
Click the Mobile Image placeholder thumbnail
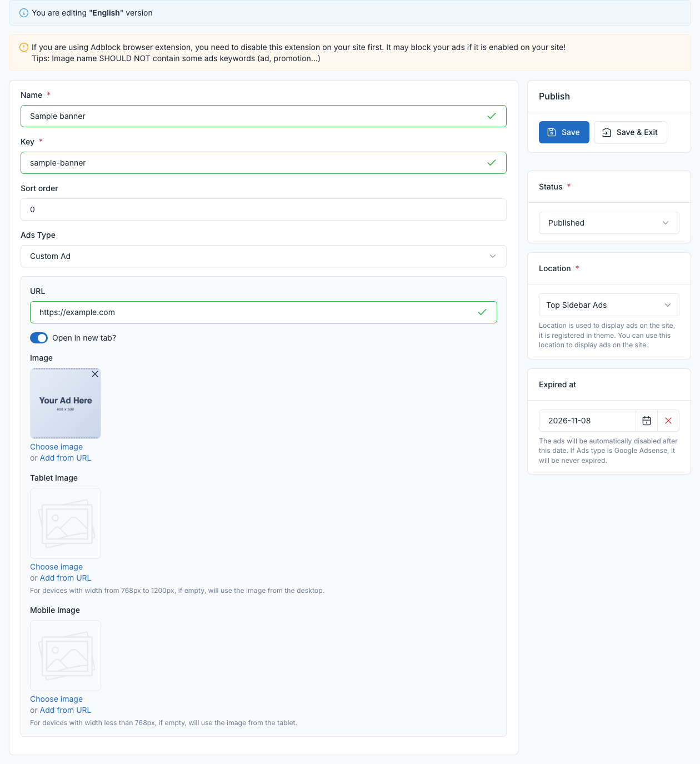click(66, 656)
